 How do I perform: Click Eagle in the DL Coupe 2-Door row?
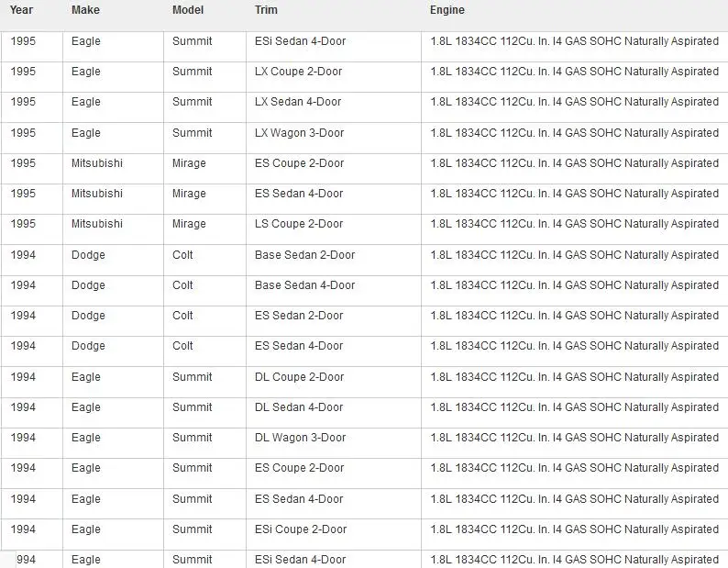86,377
